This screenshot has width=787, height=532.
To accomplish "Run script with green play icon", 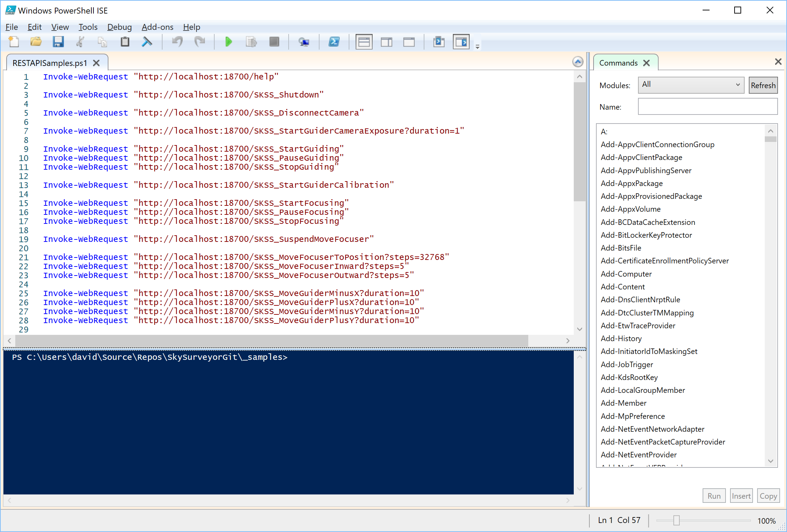I will [x=229, y=42].
